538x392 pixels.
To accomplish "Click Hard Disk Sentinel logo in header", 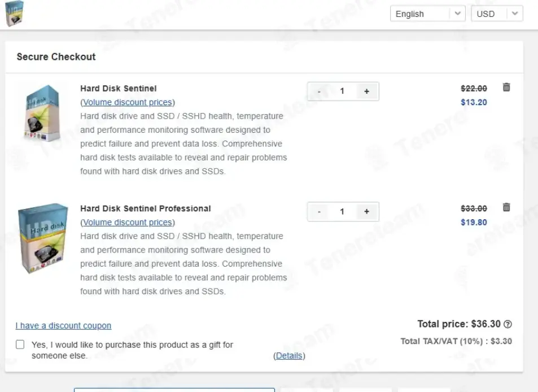I will [14, 14].
